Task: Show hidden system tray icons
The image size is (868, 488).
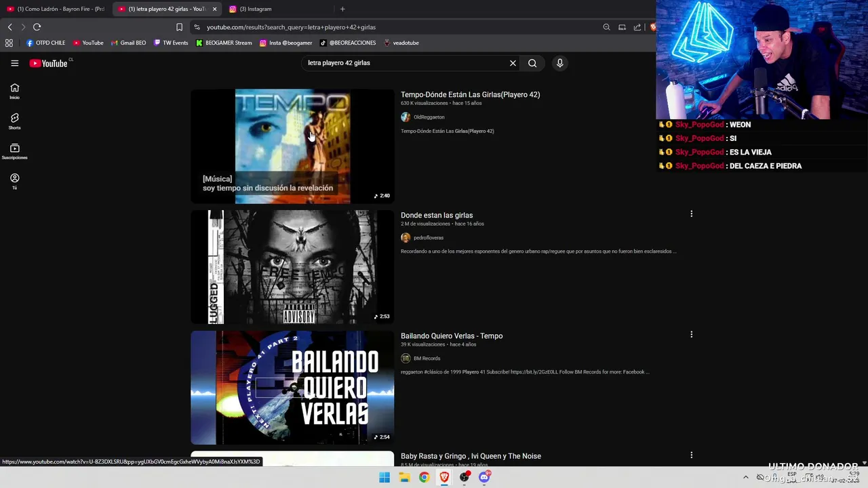Action: [745, 478]
